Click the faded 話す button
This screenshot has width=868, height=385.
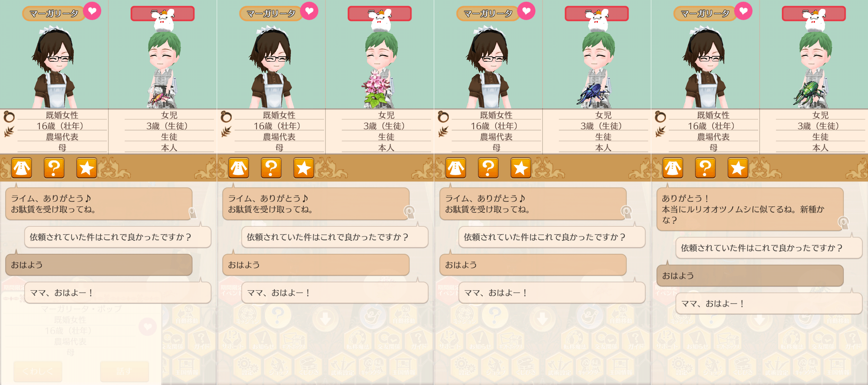pos(124,371)
